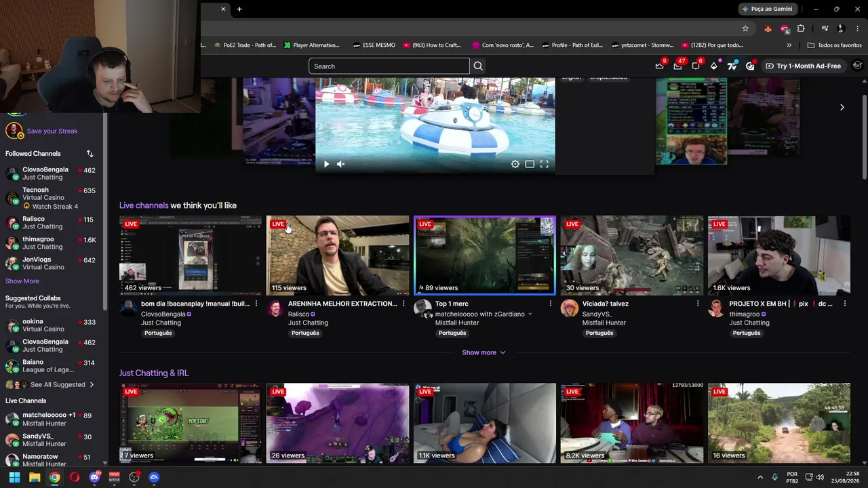
Task: Click Peça ao Gemini button
Action: point(767,9)
